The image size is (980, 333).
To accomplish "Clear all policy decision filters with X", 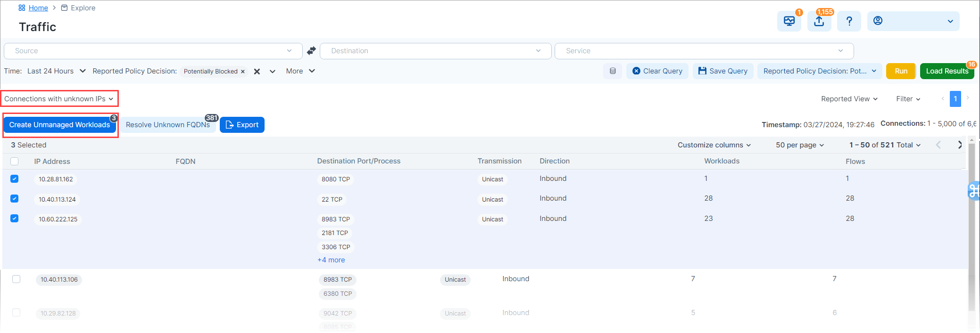I will 257,72.
